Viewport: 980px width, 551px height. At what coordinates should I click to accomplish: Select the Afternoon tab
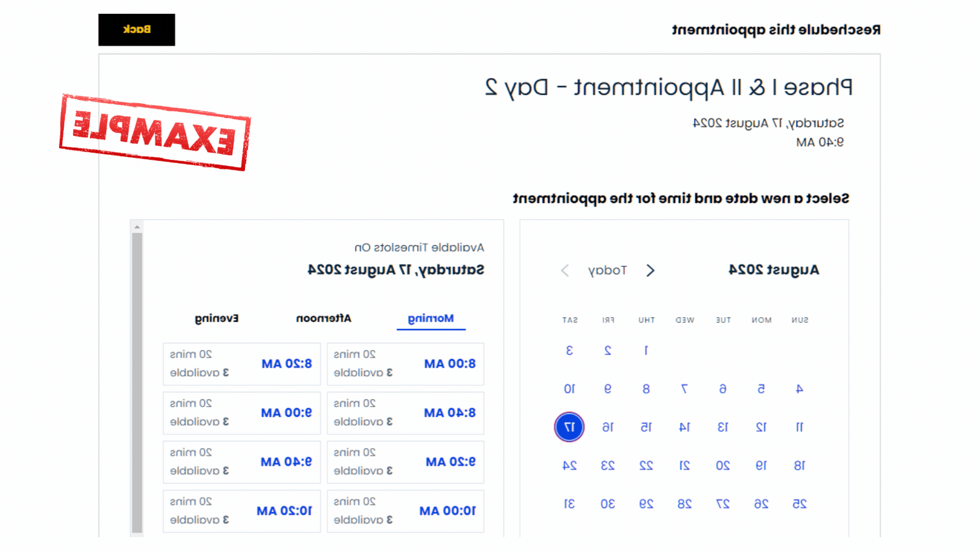[x=324, y=317]
